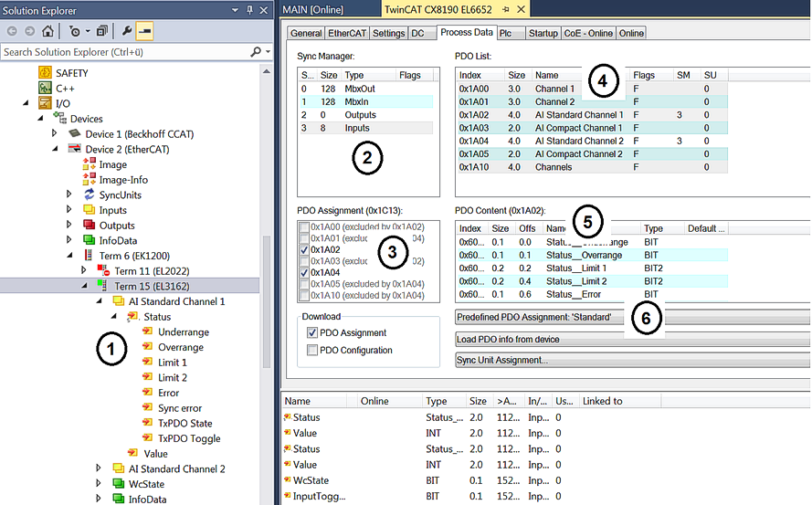This screenshot has width=812, height=505.
Task: Collapse the Term 15 (EL3162) node
Action: 84,286
